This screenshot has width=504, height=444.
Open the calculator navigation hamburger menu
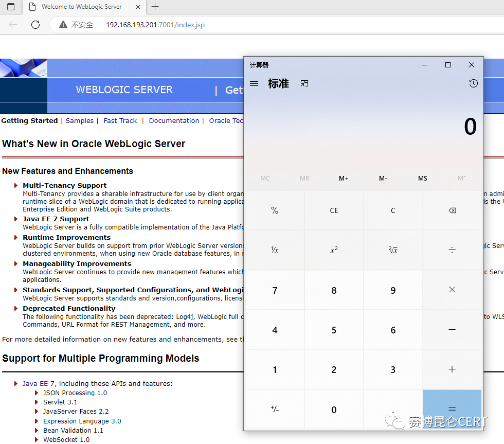254,83
